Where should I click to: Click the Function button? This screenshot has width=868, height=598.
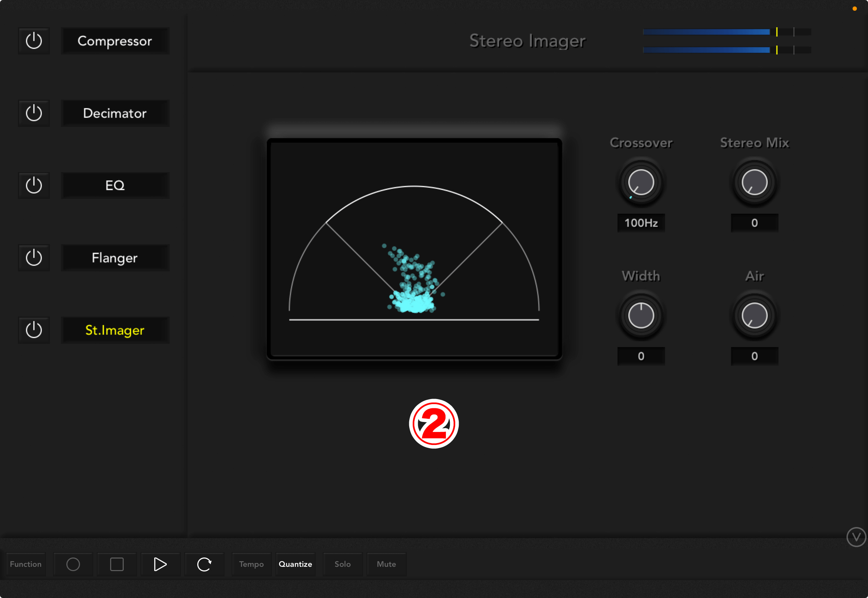tap(26, 564)
